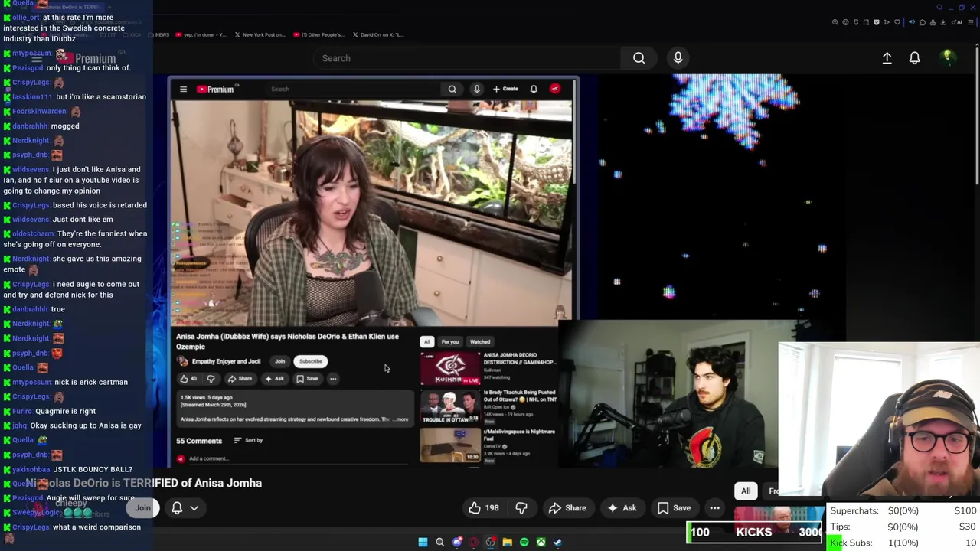Click the inner video title about Ozempic
This screenshot has height=551, width=980.
(287, 341)
